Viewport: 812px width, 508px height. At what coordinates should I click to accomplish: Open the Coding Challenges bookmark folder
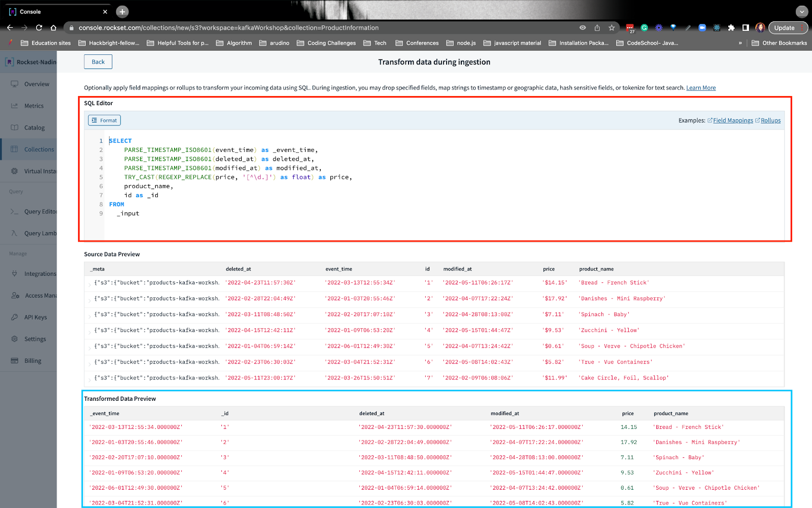click(326, 43)
